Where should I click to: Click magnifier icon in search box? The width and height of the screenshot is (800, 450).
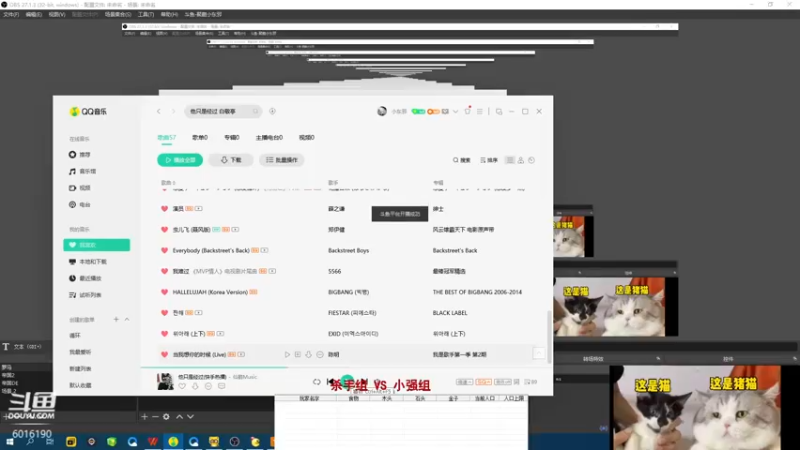255,111
